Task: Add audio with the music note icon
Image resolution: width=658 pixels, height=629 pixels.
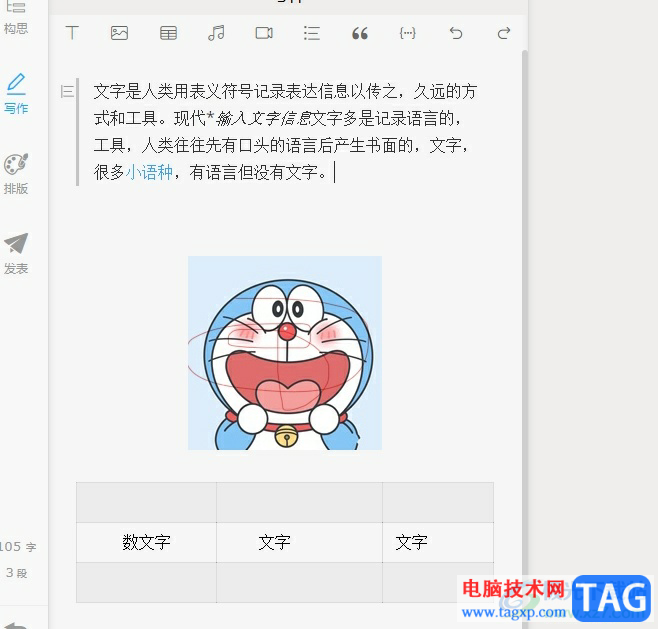Action: coord(216,33)
